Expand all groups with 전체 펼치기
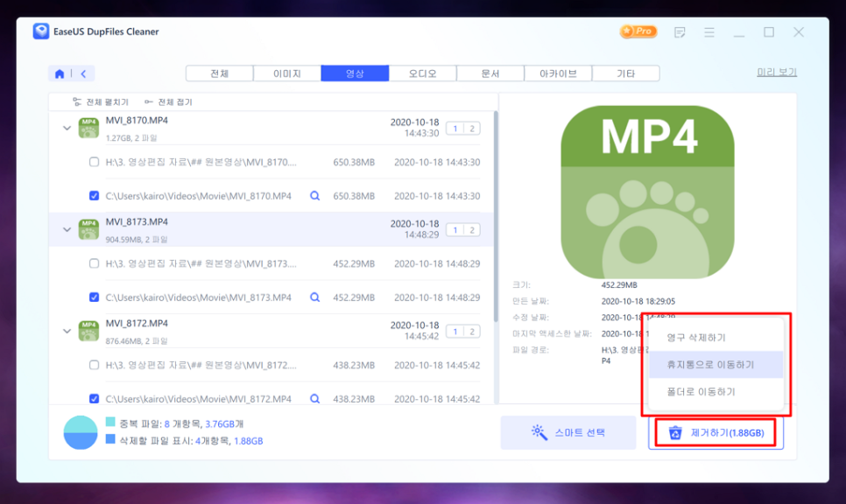 (x=101, y=101)
